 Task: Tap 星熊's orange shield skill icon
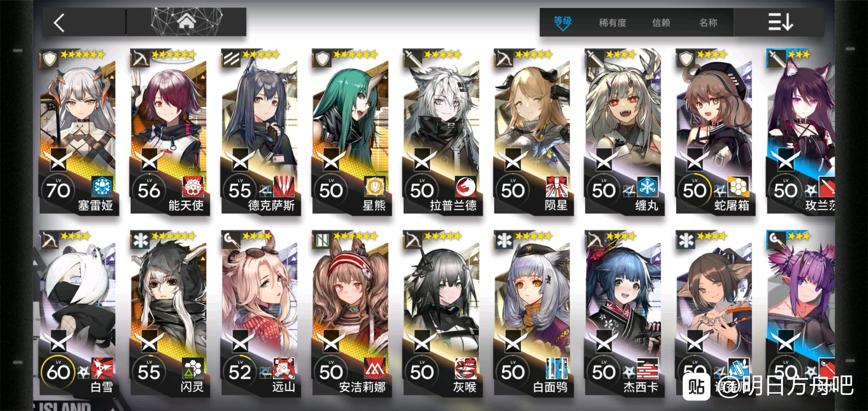pyautogui.click(x=375, y=187)
